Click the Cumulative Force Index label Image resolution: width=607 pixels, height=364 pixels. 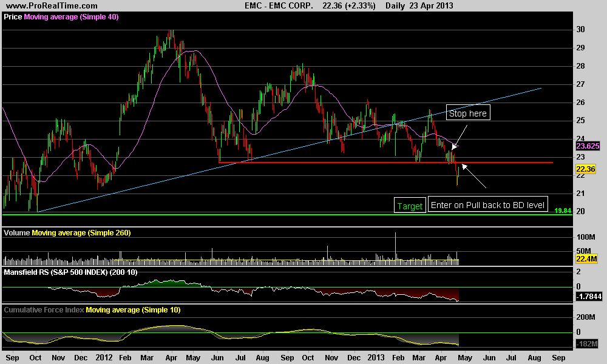pos(44,310)
